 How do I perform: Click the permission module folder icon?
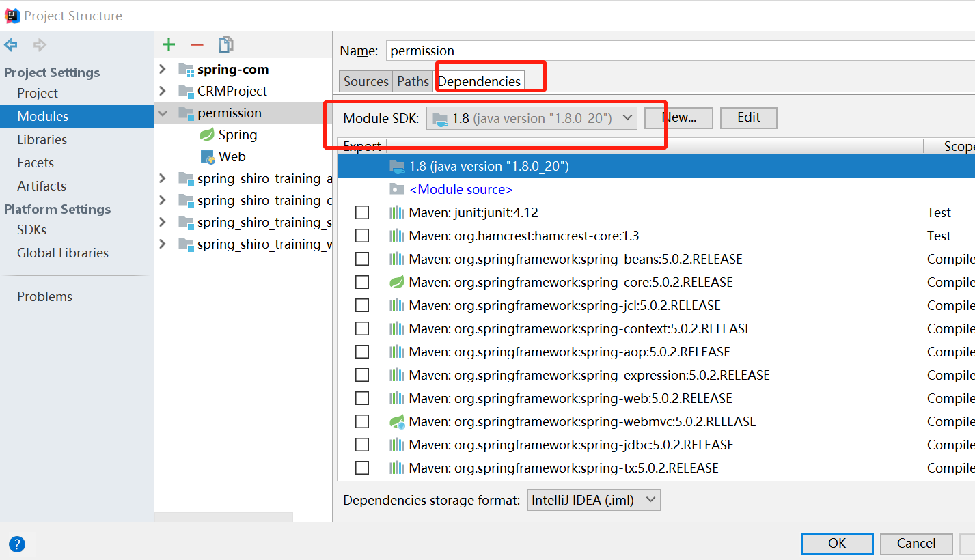tap(186, 113)
